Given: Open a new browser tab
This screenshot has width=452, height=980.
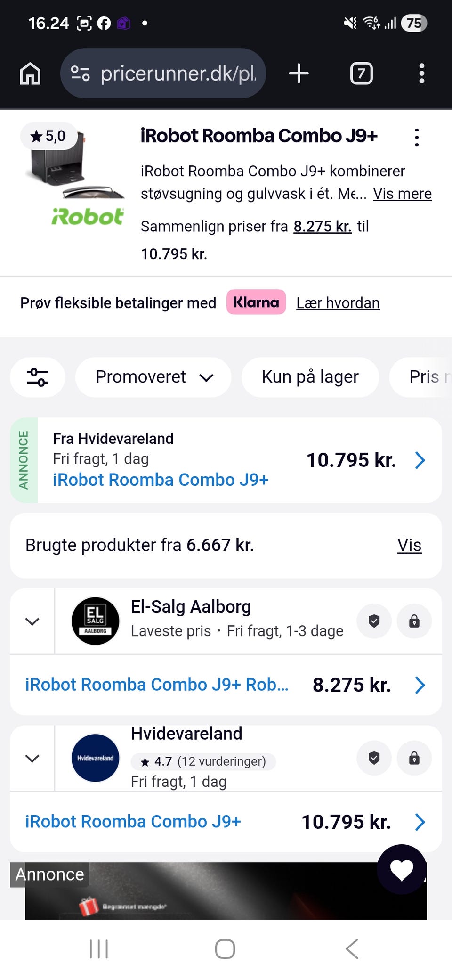Looking at the screenshot, I should tap(299, 74).
